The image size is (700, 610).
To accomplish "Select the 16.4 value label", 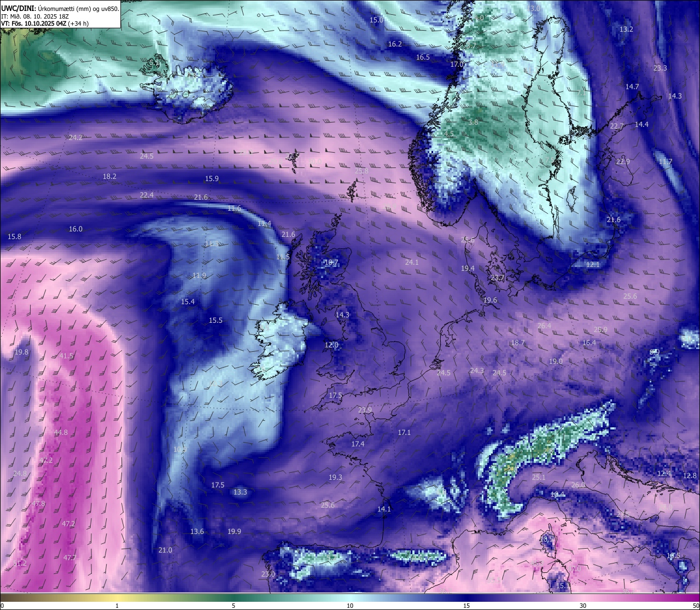I will [589, 342].
